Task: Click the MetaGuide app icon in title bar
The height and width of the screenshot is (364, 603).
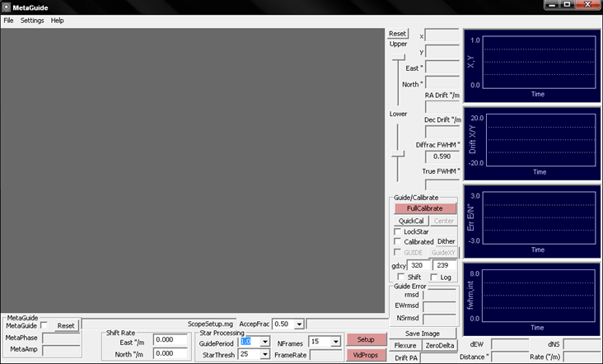Action: pyautogui.click(x=7, y=7)
